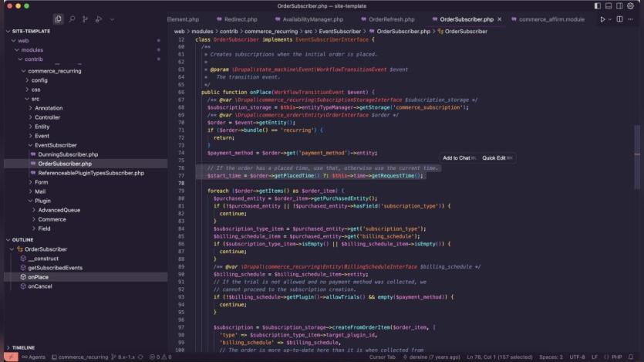Expand the Event folder
The width and height of the screenshot is (644, 362).
point(42,136)
